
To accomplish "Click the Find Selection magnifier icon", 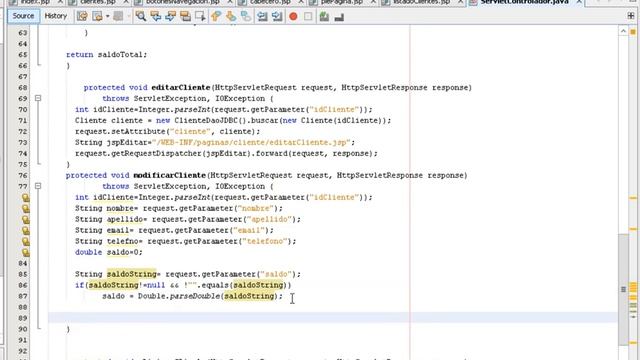I will (141, 16).
